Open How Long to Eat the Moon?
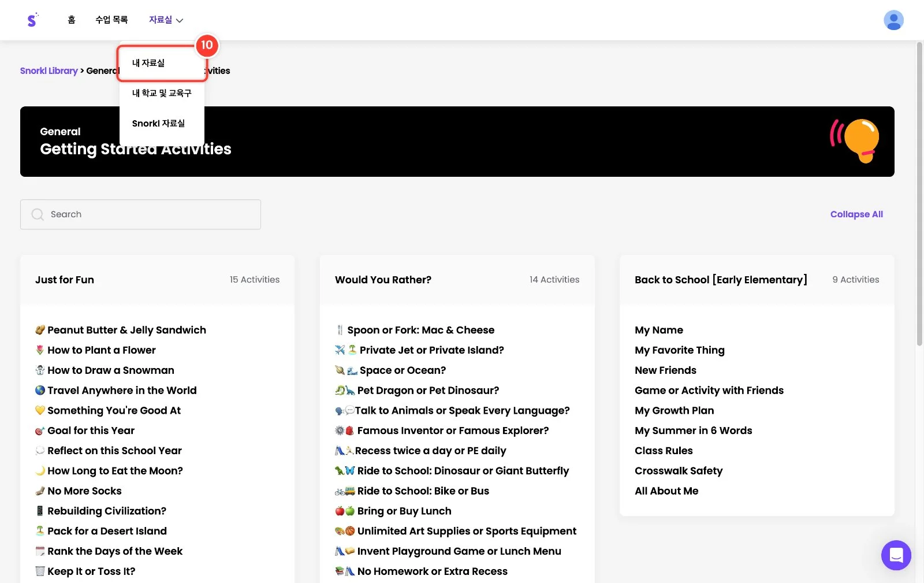This screenshot has height=583, width=924. (x=109, y=471)
